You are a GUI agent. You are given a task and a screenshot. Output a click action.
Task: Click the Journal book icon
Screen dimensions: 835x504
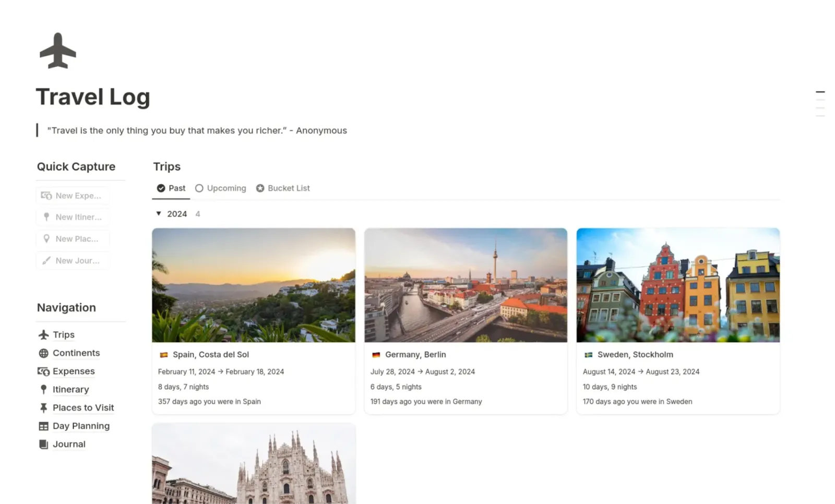44,445
